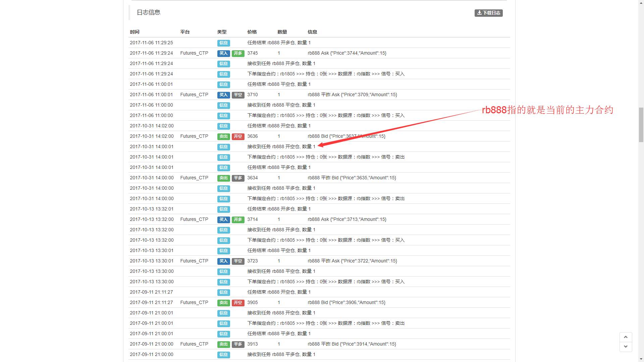Screen dimensions: 644x362
Task: Click the 时间 column header
Action: tap(135, 32)
